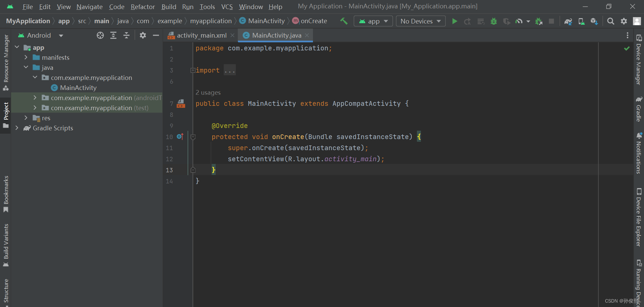Collapse onCreate method fold marker on line 10
644x307 pixels.
click(193, 137)
